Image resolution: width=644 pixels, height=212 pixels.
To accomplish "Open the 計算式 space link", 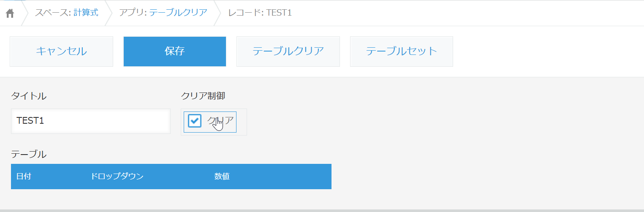I will tap(86, 13).
